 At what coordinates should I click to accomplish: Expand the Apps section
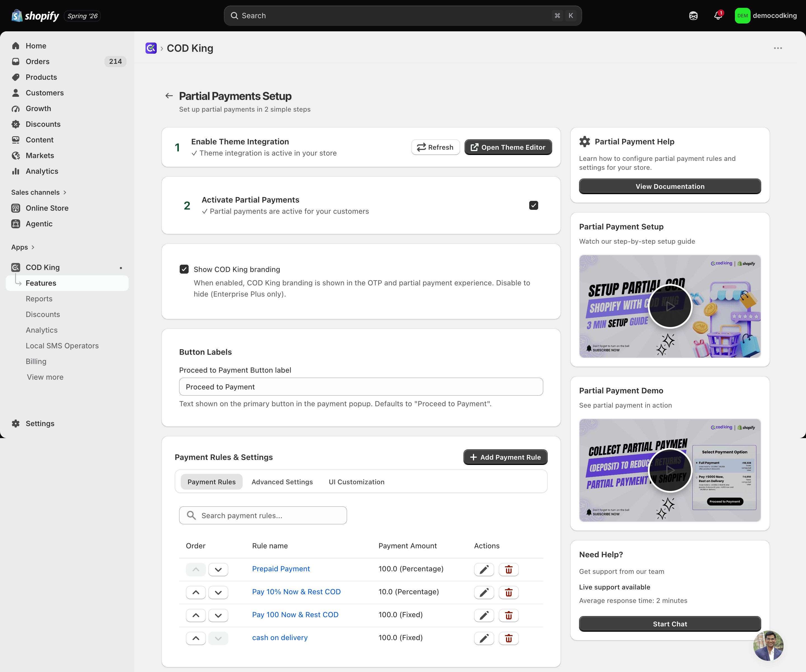(23, 247)
